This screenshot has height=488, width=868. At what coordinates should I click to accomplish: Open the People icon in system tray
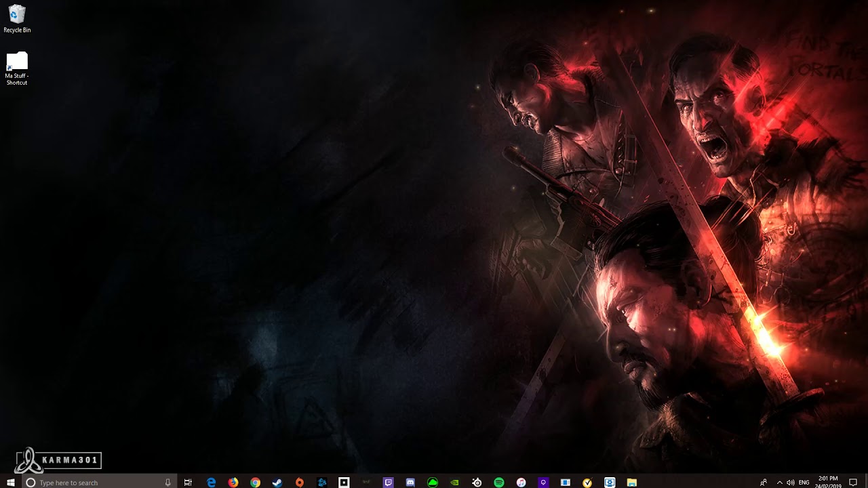click(764, 483)
